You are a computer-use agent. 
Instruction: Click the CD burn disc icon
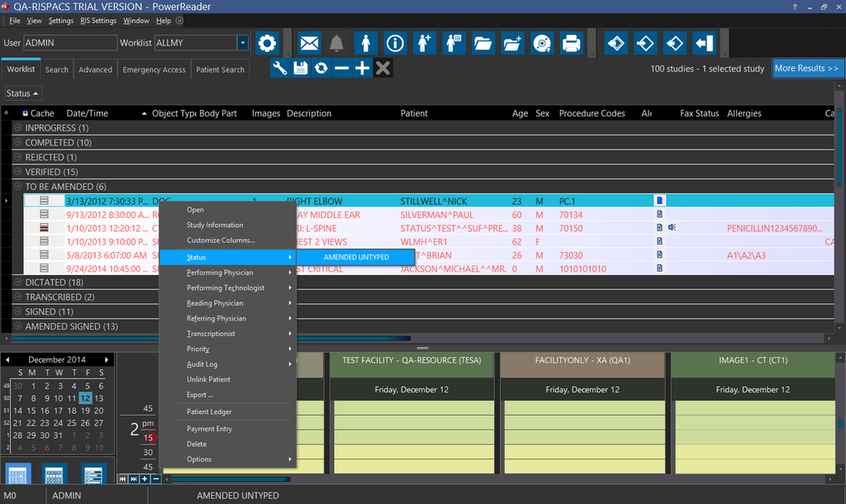click(541, 43)
